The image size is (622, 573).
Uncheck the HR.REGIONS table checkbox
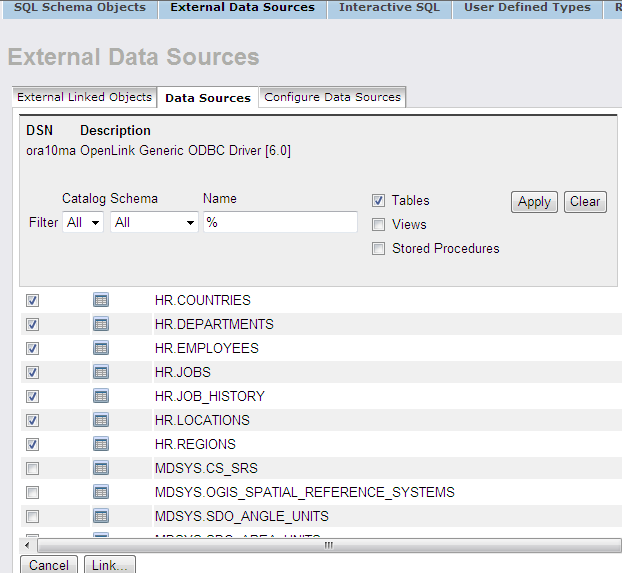(x=33, y=444)
